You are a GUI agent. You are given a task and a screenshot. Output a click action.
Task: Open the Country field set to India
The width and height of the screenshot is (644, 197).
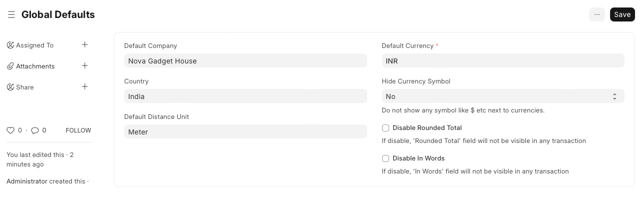[x=245, y=96]
